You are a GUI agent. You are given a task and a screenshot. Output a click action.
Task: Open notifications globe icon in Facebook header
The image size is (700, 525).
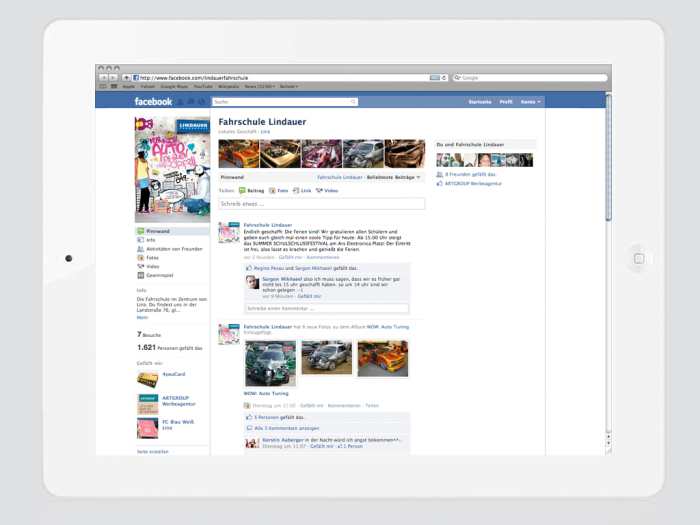tap(201, 102)
